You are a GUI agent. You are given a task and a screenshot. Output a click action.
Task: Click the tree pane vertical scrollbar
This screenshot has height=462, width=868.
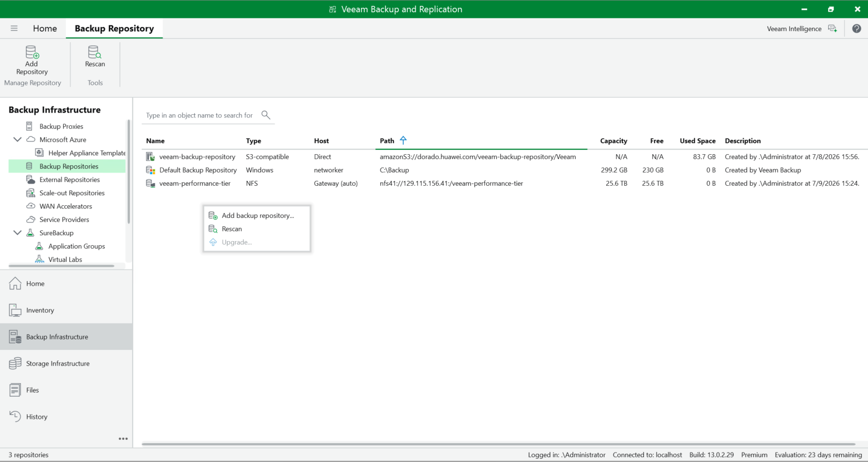(129, 172)
